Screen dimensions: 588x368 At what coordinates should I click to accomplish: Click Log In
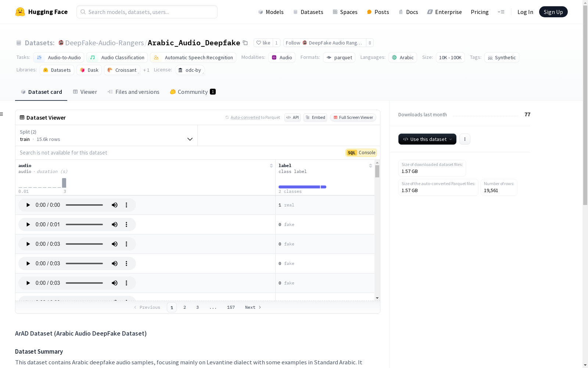pos(525,12)
